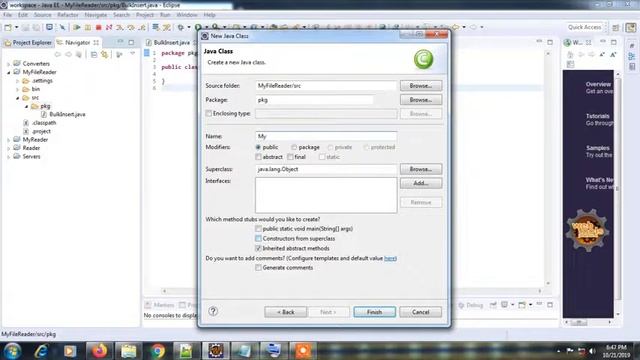Viewport: 640px width, 360px height.
Task: Uncheck Inherited abstract methods
Action: coord(258,248)
